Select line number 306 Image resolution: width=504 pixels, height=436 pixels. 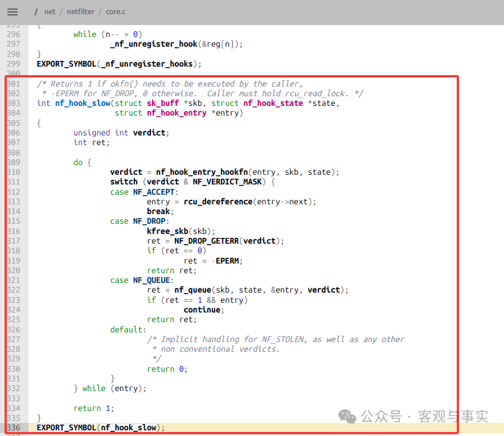click(x=14, y=133)
